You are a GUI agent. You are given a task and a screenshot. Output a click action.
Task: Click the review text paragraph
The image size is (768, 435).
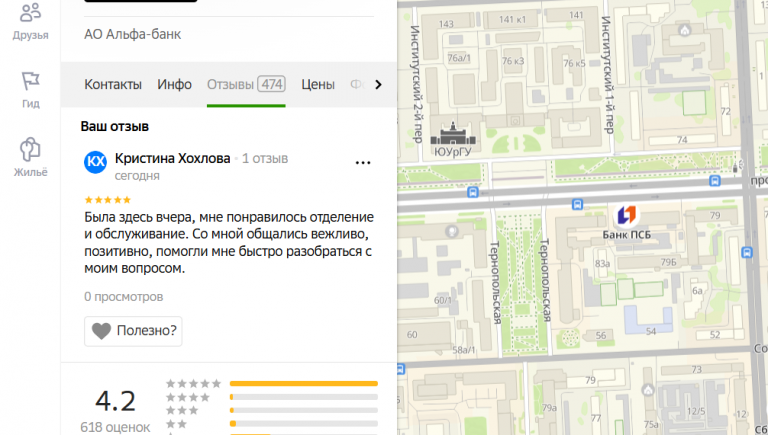(x=229, y=242)
